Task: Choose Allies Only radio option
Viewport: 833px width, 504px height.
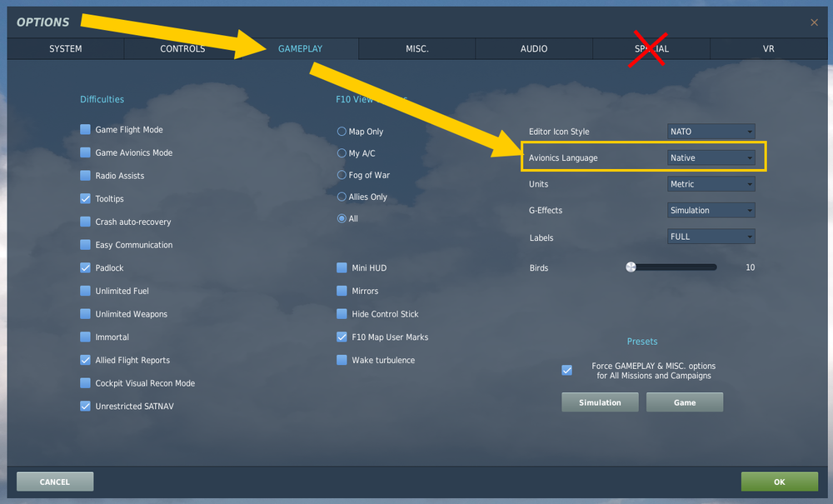Action: (x=342, y=197)
